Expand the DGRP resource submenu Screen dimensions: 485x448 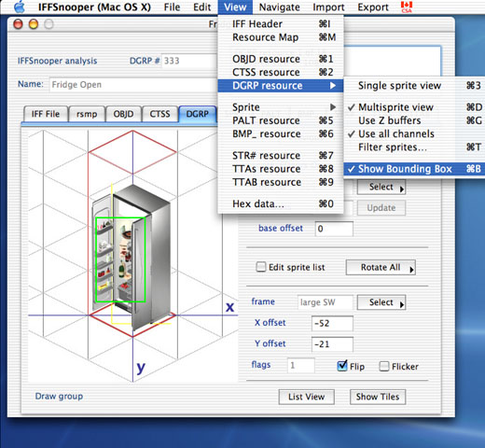281,86
